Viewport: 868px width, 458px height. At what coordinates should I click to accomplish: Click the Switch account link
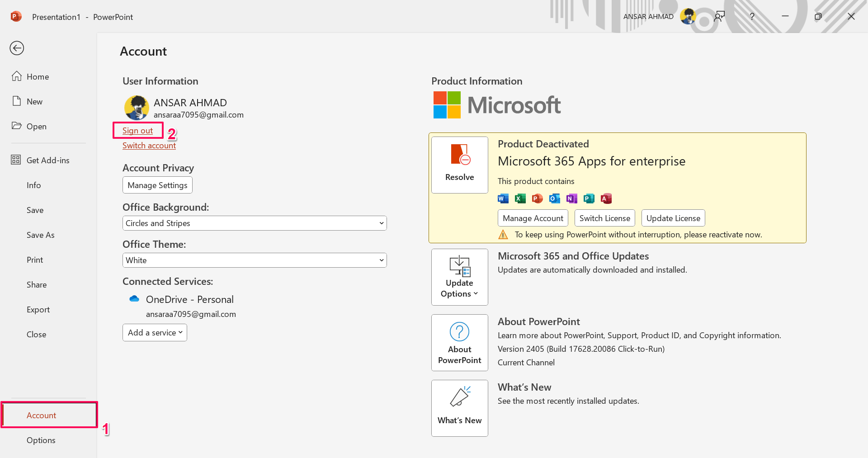click(149, 146)
